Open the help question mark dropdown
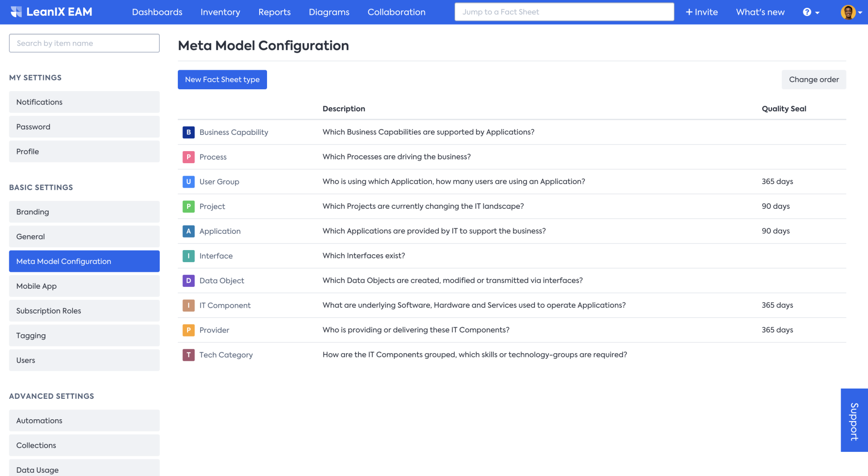This screenshot has height=476, width=868. coord(811,12)
